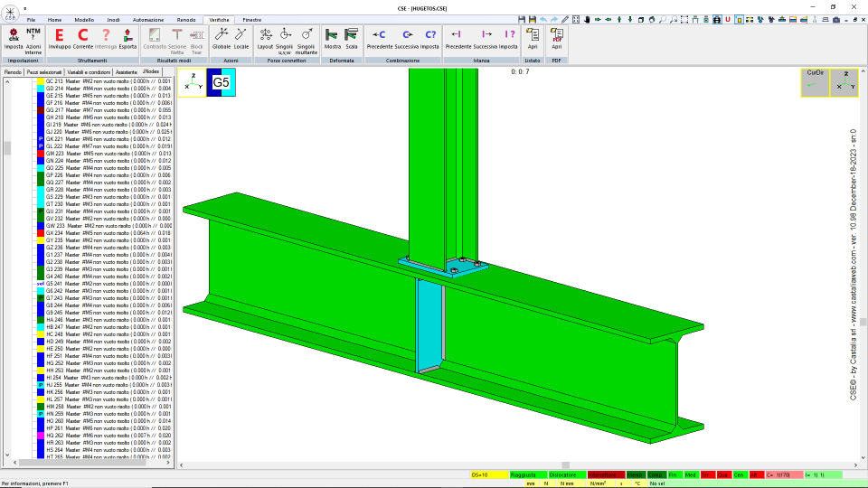Click the CurDir view button
This screenshot has width=868, height=488.
[815, 82]
